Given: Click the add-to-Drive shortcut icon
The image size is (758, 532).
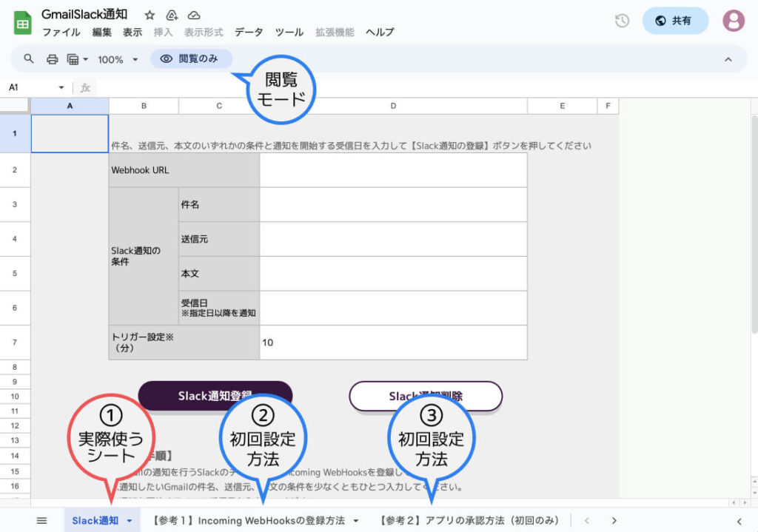Looking at the screenshot, I should click(x=172, y=16).
